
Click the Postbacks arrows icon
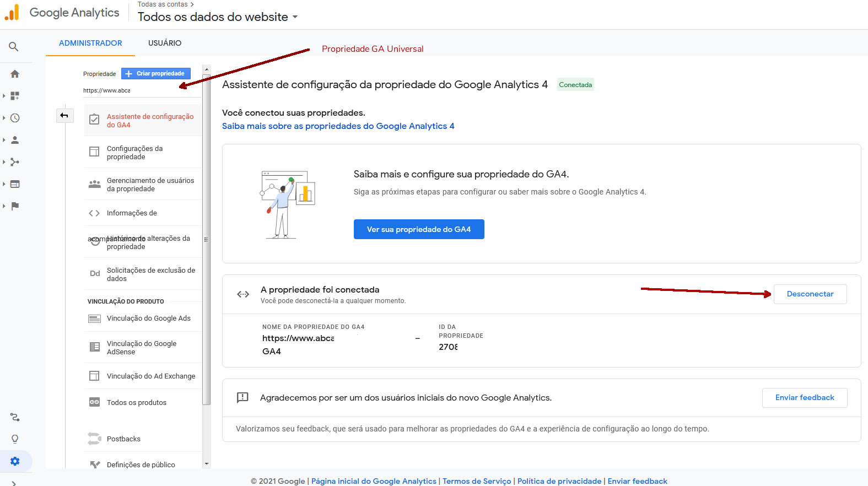[94, 439]
